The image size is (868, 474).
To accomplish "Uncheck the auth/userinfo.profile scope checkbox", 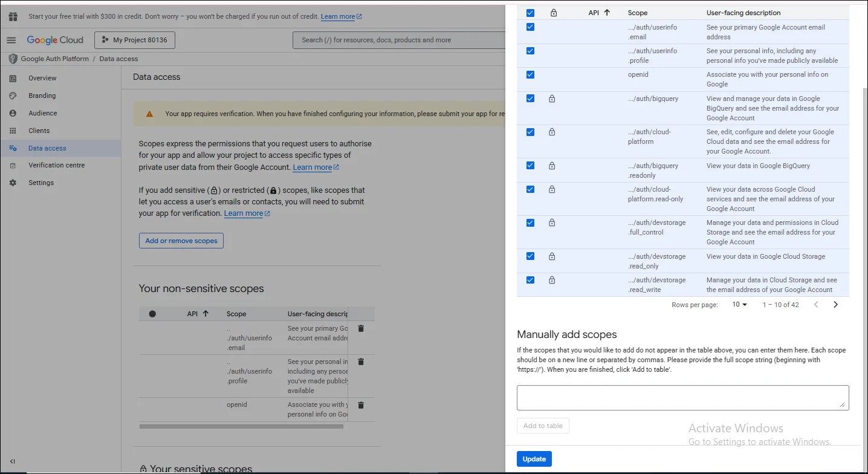I will [x=530, y=51].
